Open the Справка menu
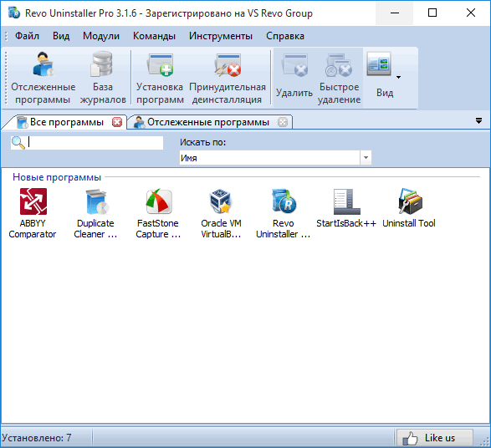Screen dimensions: 491x448 [x=285, y=36]
